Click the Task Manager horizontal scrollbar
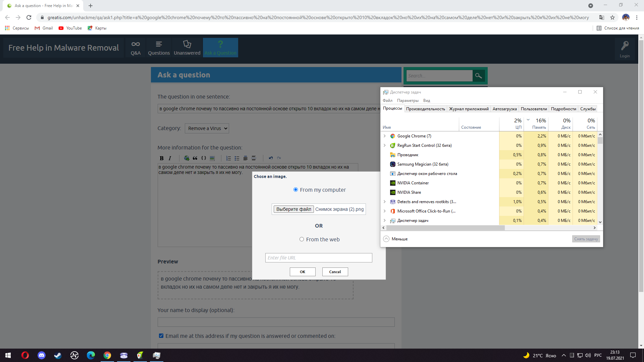The width and height of the screenshot is (644, 362). point(445,228)
